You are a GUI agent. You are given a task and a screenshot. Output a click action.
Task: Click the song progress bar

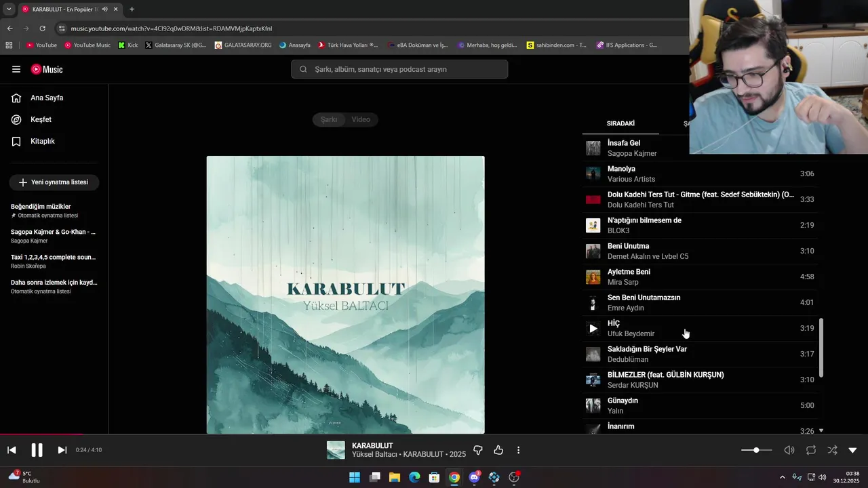[x=434, y=434]
